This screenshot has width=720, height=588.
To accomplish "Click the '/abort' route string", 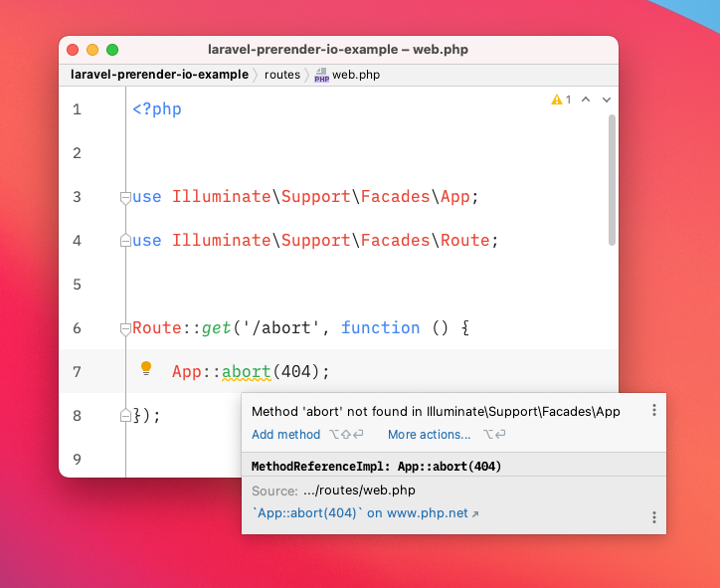I will (x=281, y=327).
